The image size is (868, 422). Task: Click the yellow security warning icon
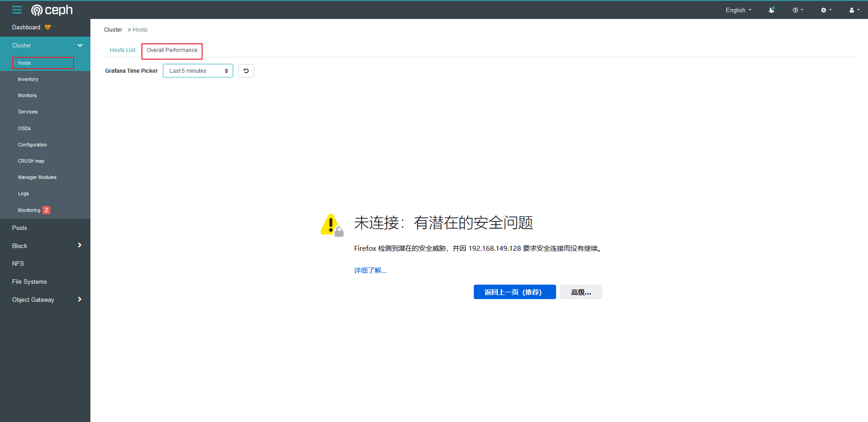332,225
